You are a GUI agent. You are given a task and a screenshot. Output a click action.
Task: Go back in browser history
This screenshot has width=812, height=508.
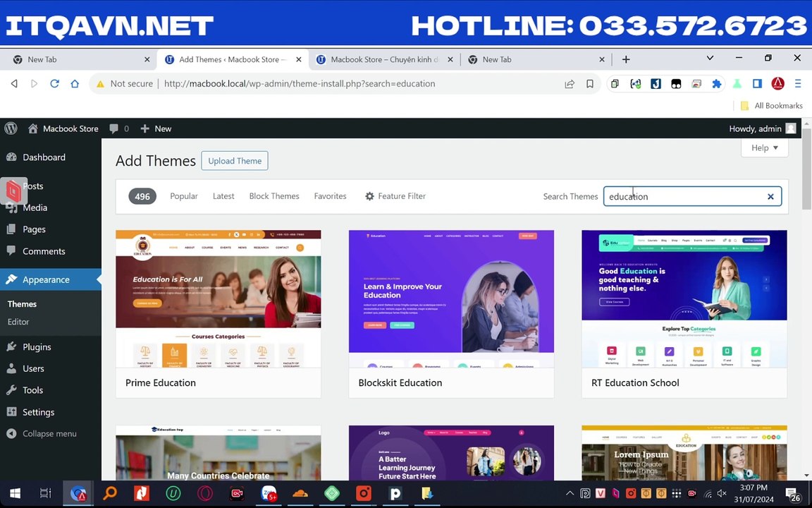(14, 83)
